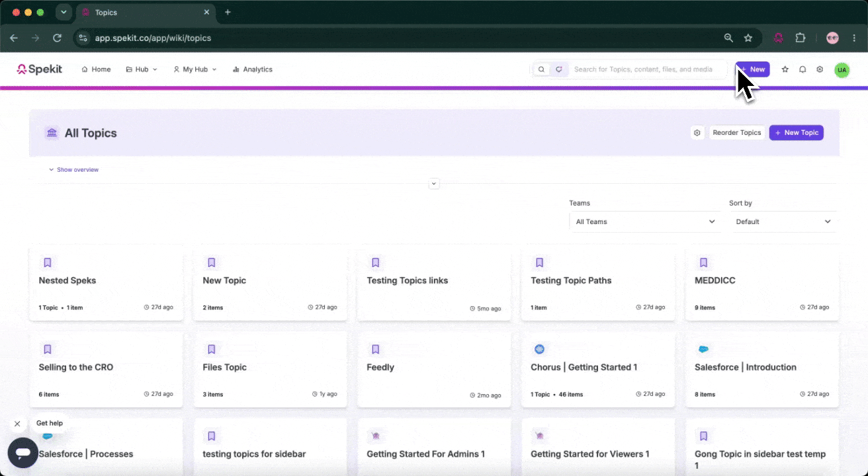Viewport: 868px width, 476px height.
Task: Open the notifications bell
Action: pos(803,69)
